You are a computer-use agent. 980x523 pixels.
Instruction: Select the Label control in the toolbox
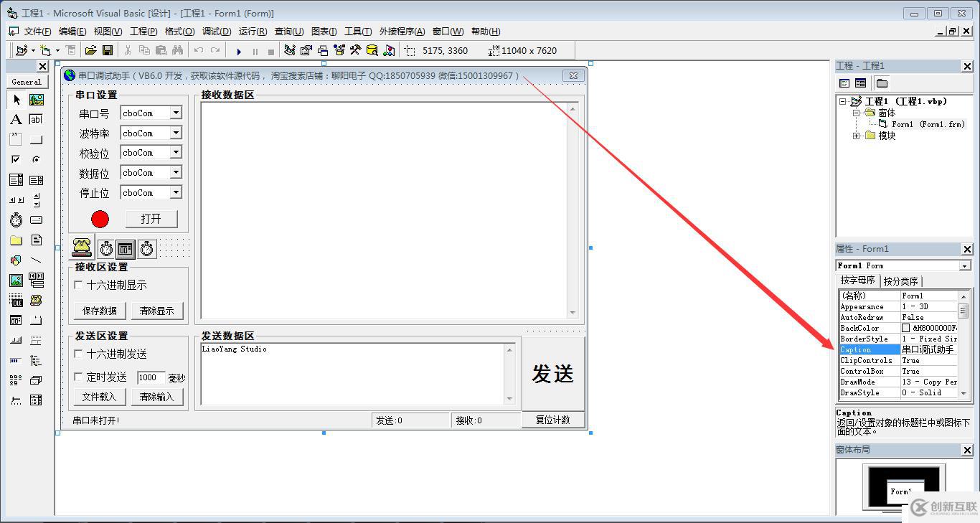click(15, 119)
